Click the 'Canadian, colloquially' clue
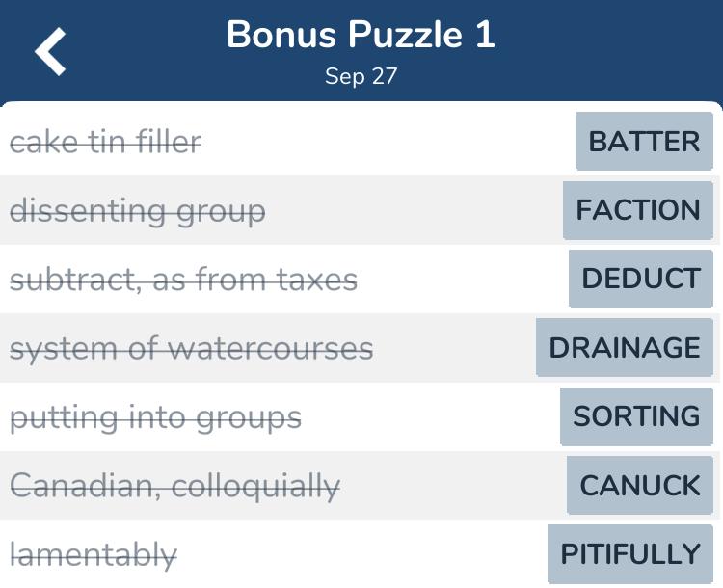This screenshot has width=723, height=588. [x=174, y=486]
